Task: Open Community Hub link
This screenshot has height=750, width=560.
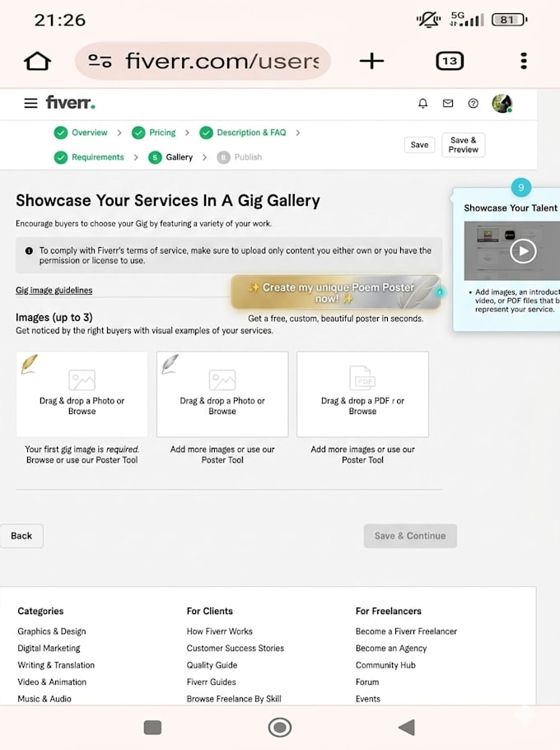Action: click(385, 665)
